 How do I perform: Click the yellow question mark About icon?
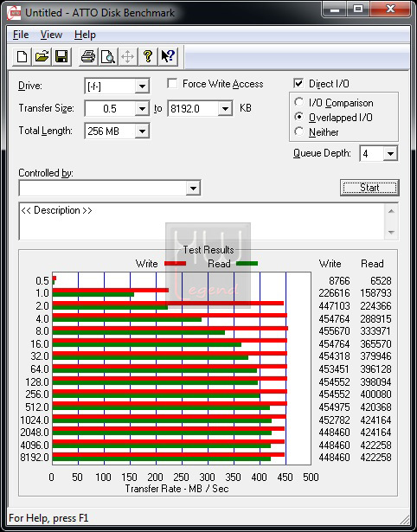pos(148,56)
